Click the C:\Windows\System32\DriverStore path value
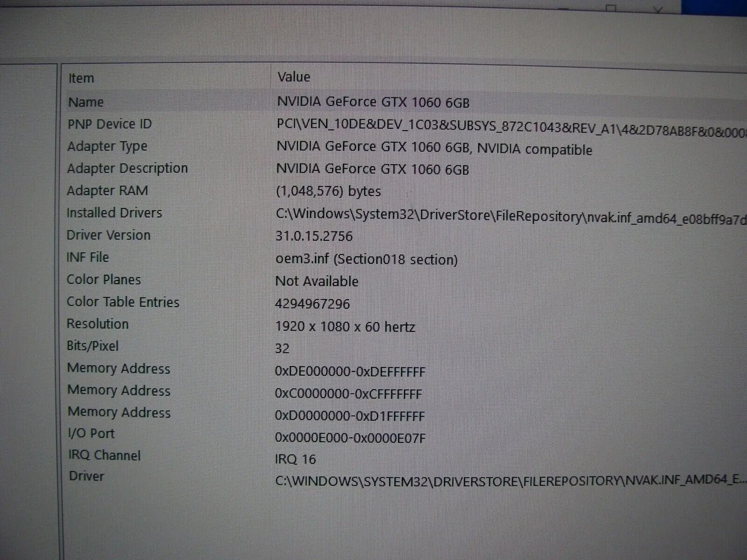The width and height of the screenshot is (747, 560). tap(511, 217)
